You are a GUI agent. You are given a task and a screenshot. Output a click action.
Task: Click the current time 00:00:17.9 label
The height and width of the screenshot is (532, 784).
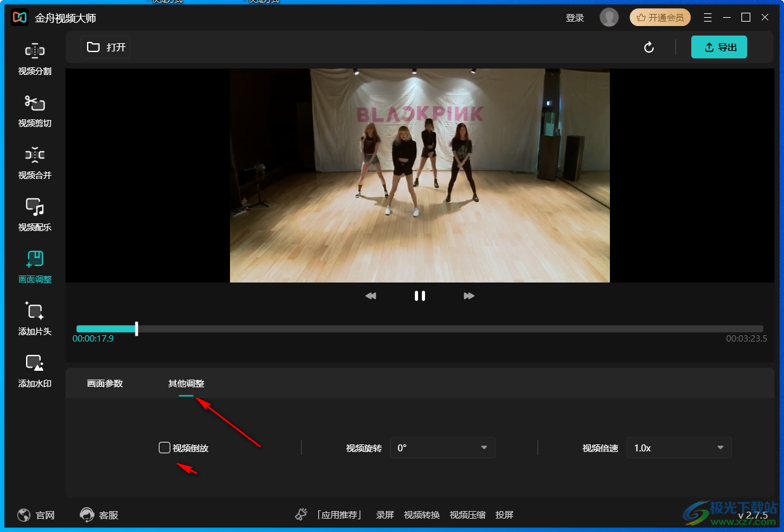pos(93,338)
